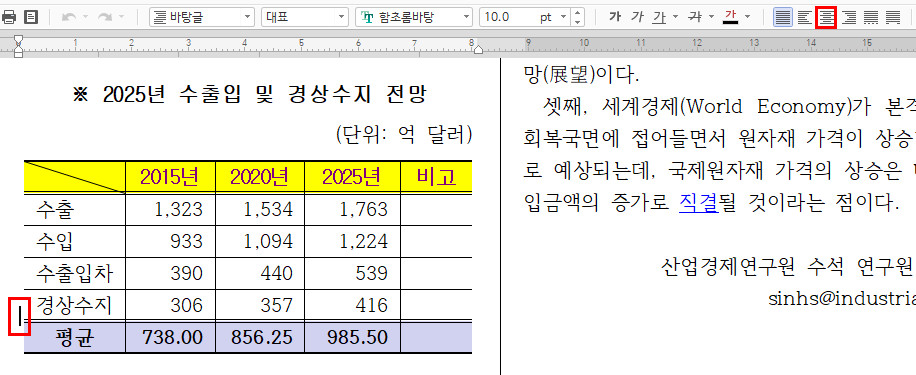Screen dimensions: 916x375
Task: Click the 평균 cell in table
Action: 75,338
